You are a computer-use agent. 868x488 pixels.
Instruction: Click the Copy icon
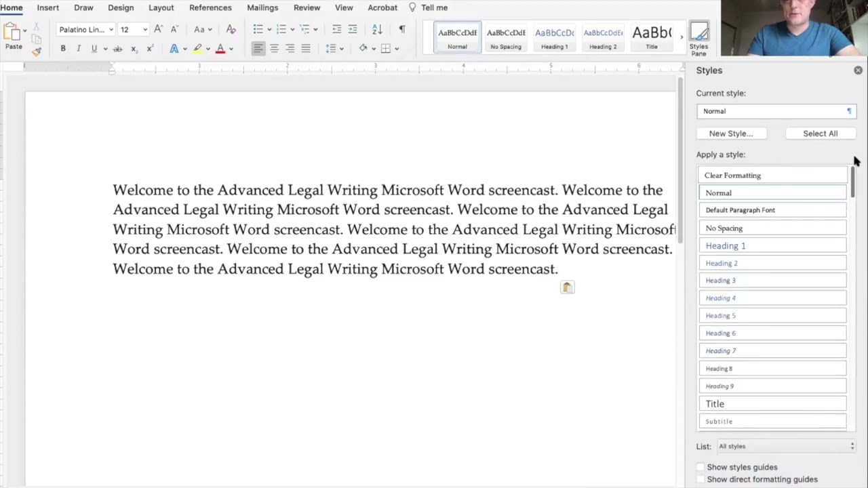[36, 39]
